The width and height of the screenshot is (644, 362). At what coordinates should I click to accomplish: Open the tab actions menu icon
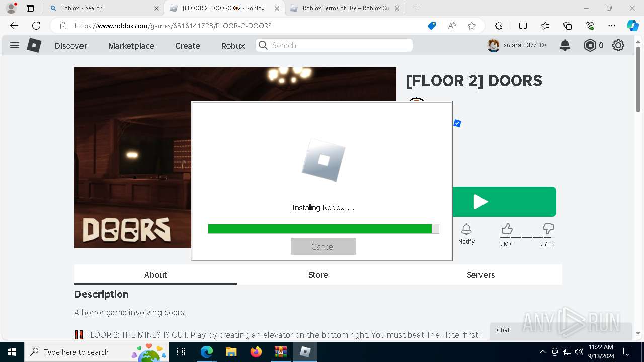pyautogui.click(x=30, y=8)
